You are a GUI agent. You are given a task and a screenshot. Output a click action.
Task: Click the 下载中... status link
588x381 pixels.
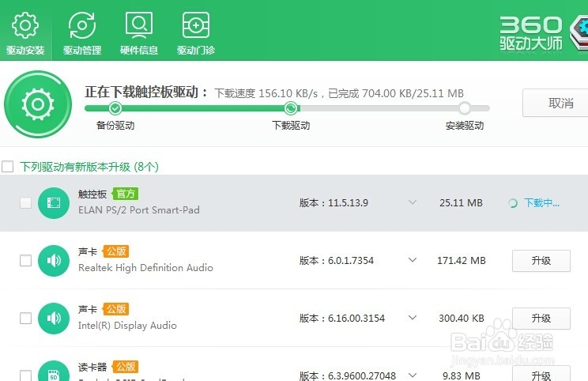(542, 203)
